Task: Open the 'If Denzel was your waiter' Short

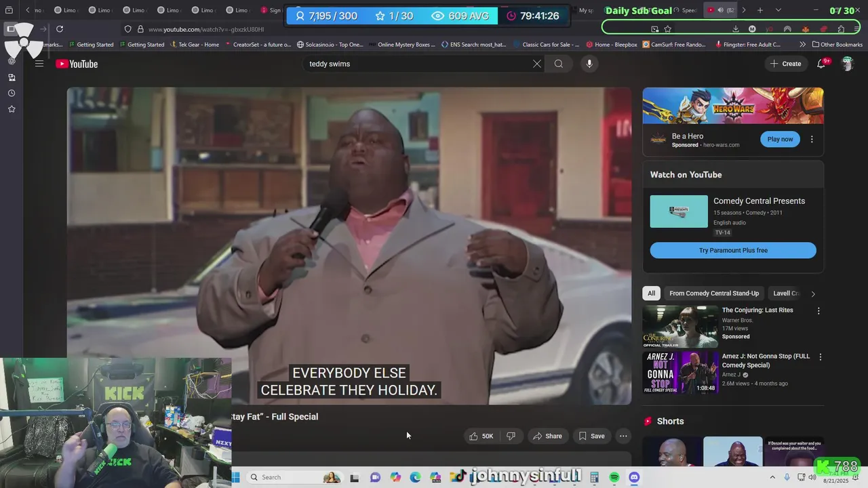Action: tap(793, 451)
